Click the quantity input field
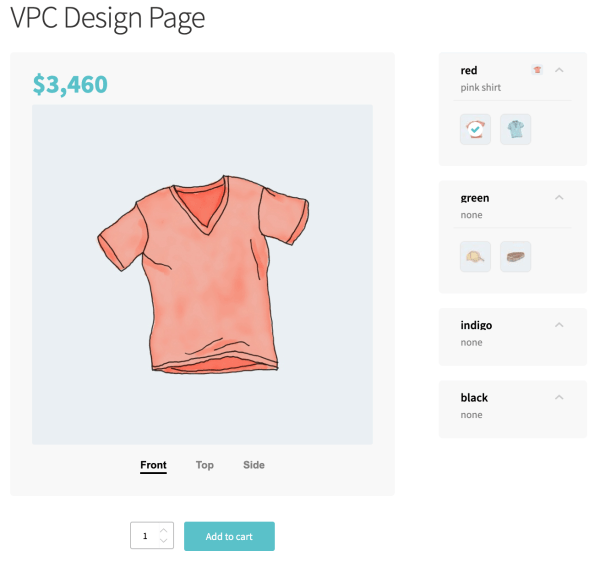 [x=144, y=536]
